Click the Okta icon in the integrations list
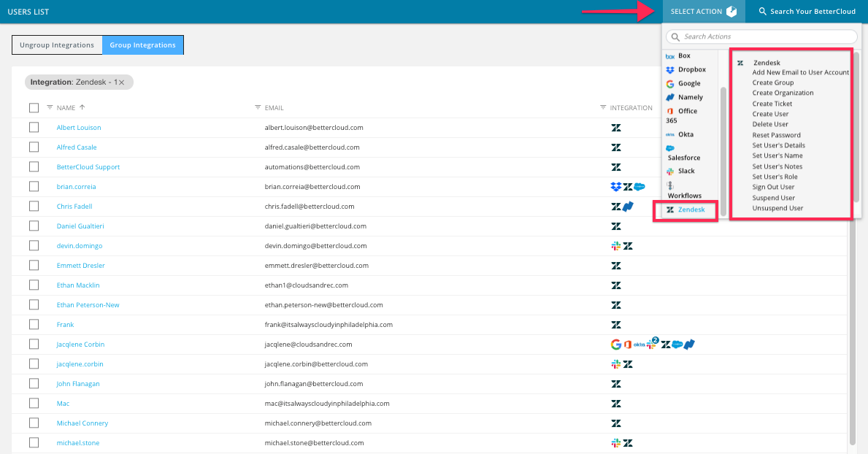This screenshot has width=868, height=454. pyautogui.click(x=670, y=134)
